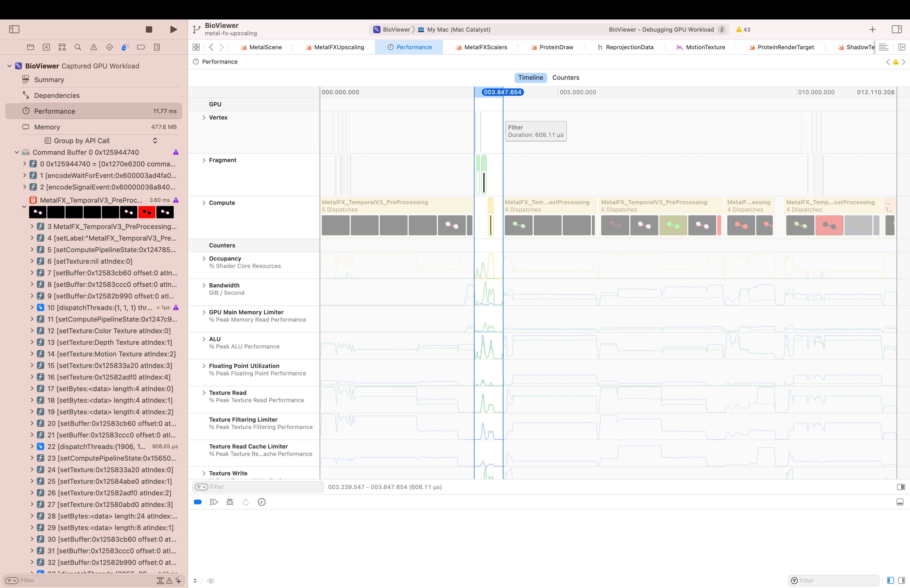Open the report navigator
Viewport: 910px width, 588px height.
click(x=157, y=47)
